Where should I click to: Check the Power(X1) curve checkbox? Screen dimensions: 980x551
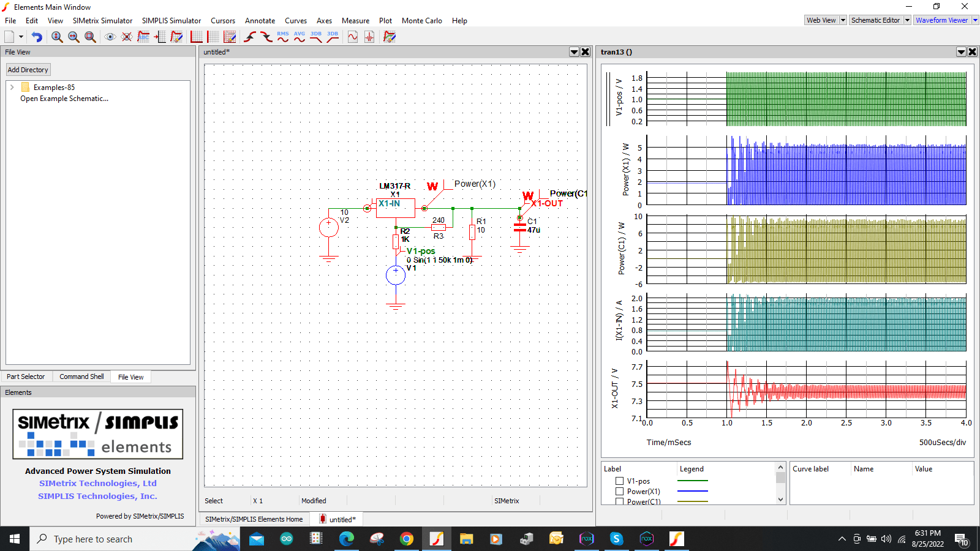619,491
